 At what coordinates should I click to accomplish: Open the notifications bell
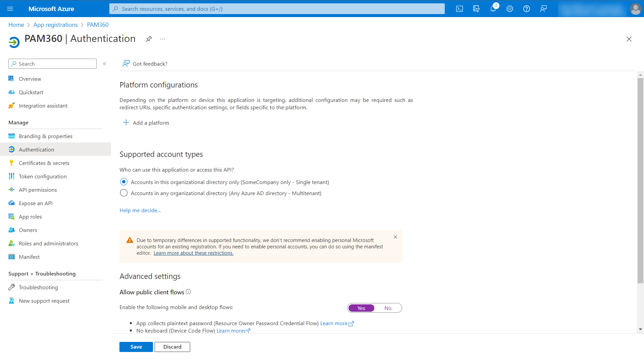pyautogui.click(x=493, y=9)
